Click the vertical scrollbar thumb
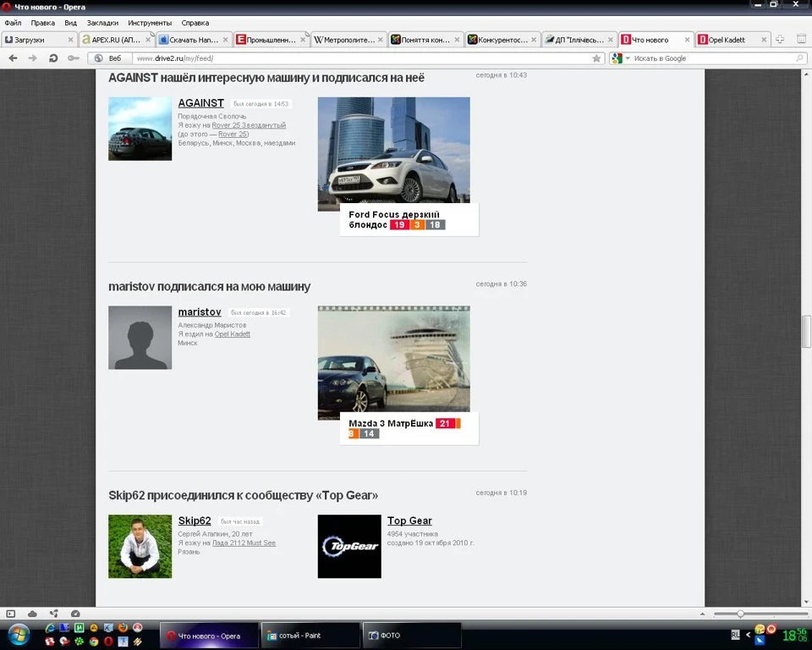This screenshot has height=650, width=812. pos(806,332)
